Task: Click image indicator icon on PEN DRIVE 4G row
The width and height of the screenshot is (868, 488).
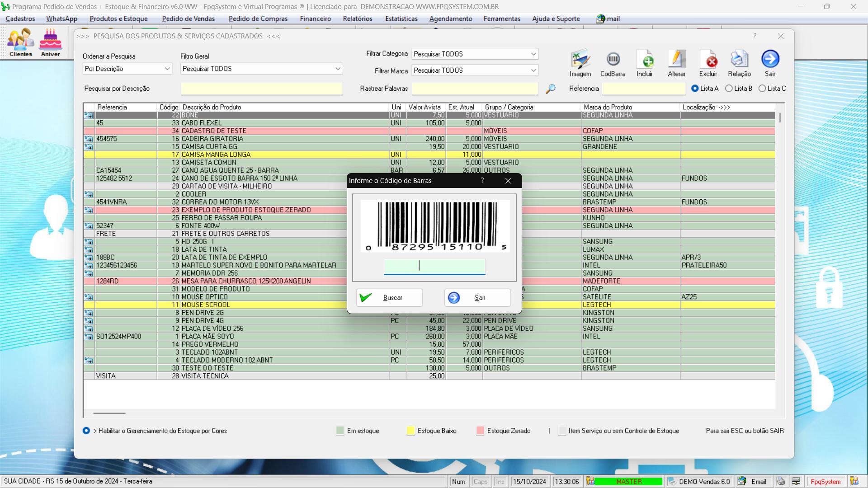Action: pyautogui.click(x=89, y=321)
